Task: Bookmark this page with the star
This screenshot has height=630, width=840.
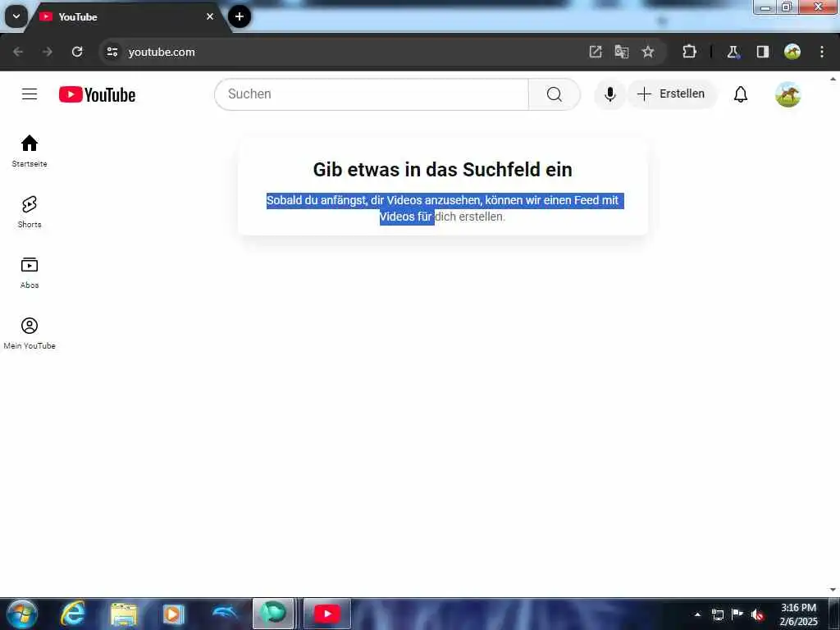Action: (x=648, y=52)
